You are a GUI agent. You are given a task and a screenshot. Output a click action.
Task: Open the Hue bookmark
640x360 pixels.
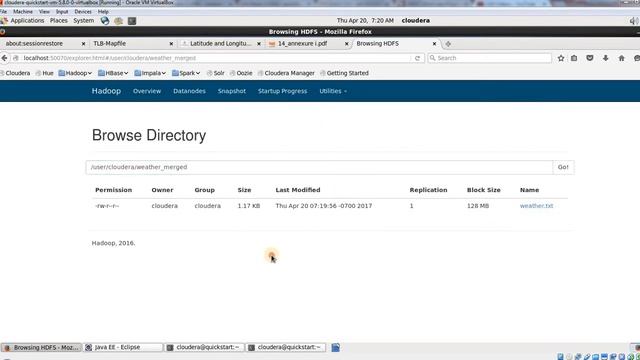pos(44,73)
